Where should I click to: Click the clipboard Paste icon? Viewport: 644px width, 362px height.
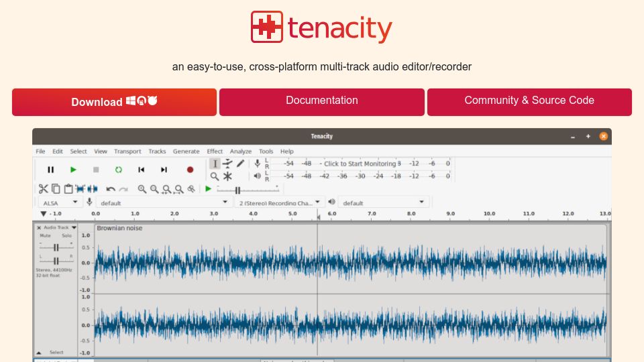68,189
